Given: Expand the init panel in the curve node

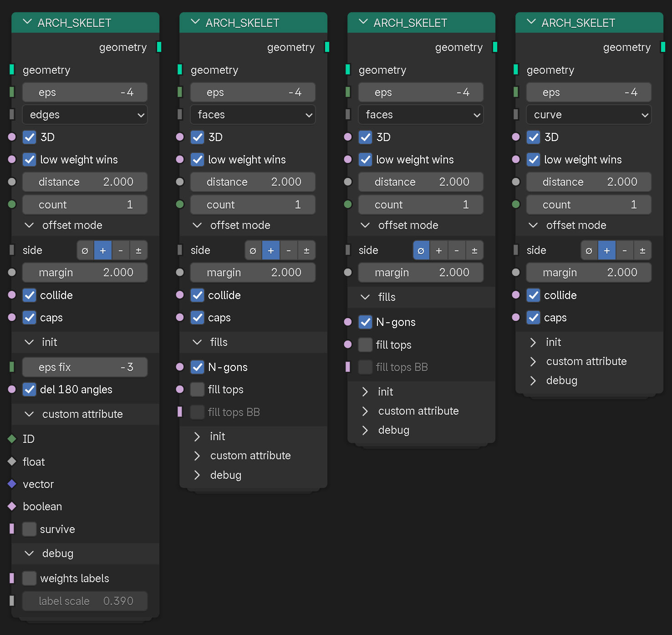Looking at the screenshot, I should point(533,342).
